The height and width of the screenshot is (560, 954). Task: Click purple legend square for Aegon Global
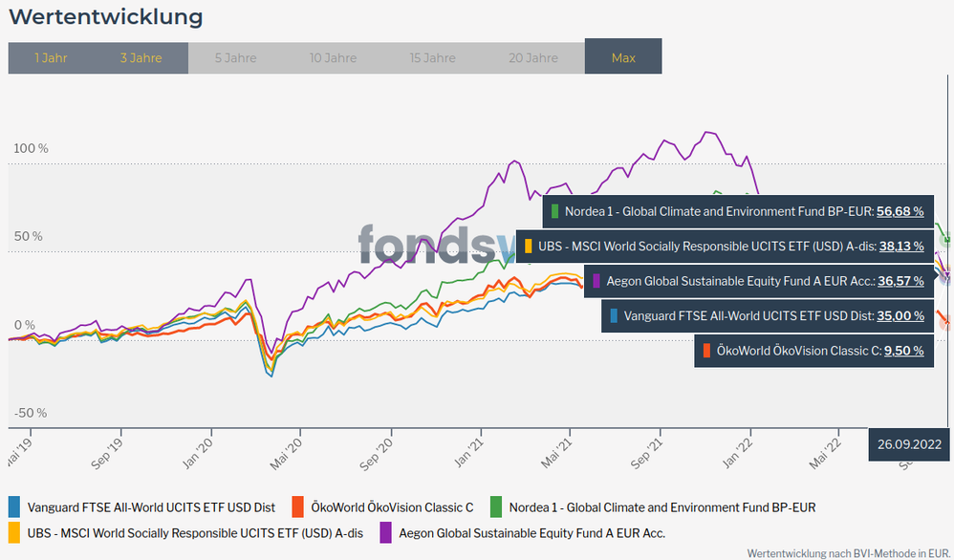pyautogui.click(x=386, y=532)
